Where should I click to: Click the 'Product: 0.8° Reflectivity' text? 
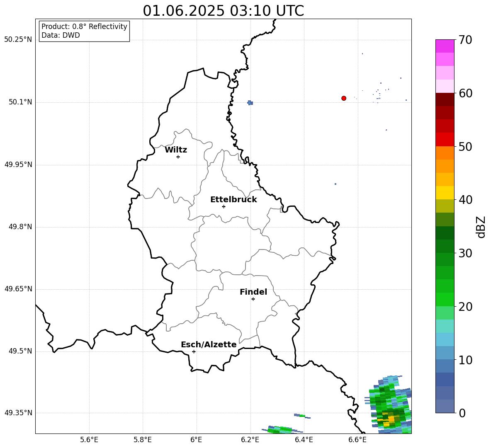[x=84, y=27]
